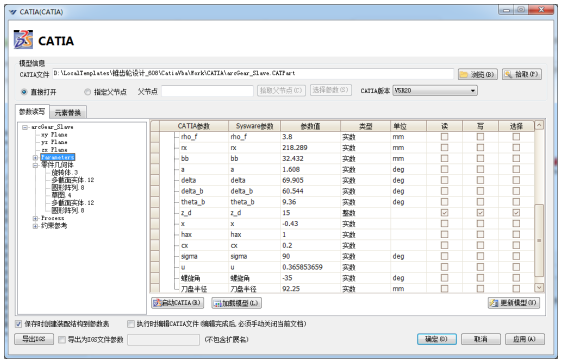
Task: Launch CATIA with 启动CATIA(B) button
Action: [178, 303]
